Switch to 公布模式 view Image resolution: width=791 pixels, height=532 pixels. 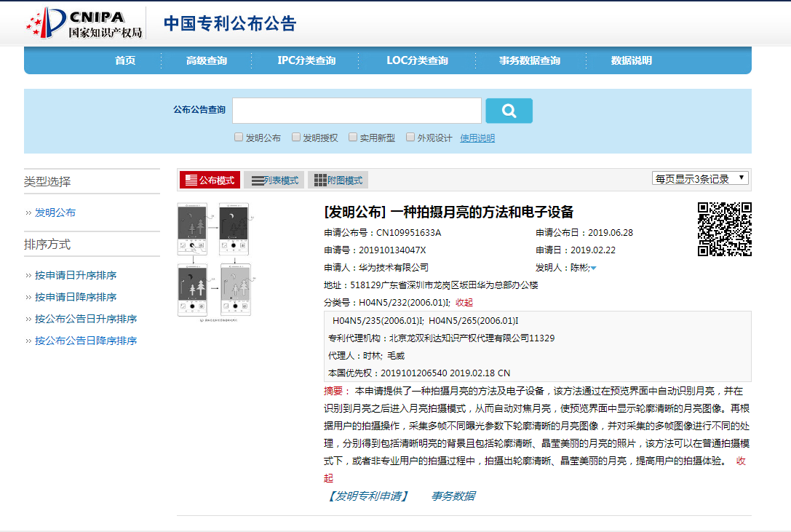click(210, 180)
